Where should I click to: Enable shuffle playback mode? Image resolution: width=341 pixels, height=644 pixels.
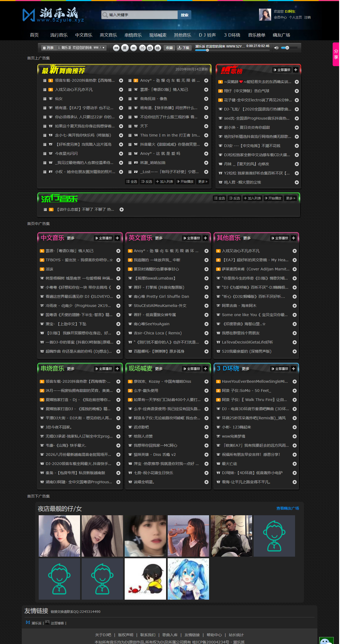[142, 48]
